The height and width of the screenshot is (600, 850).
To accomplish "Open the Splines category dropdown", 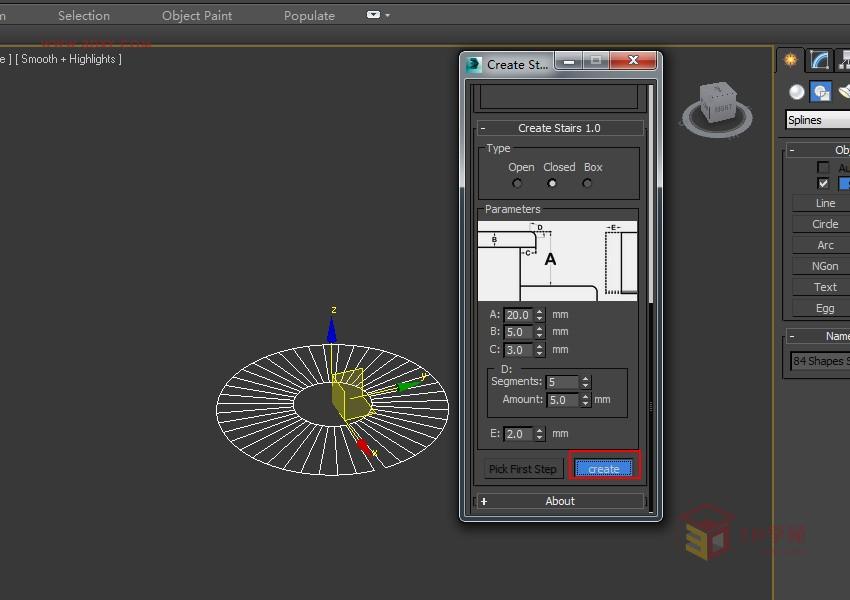I will [x=817, y=120].
